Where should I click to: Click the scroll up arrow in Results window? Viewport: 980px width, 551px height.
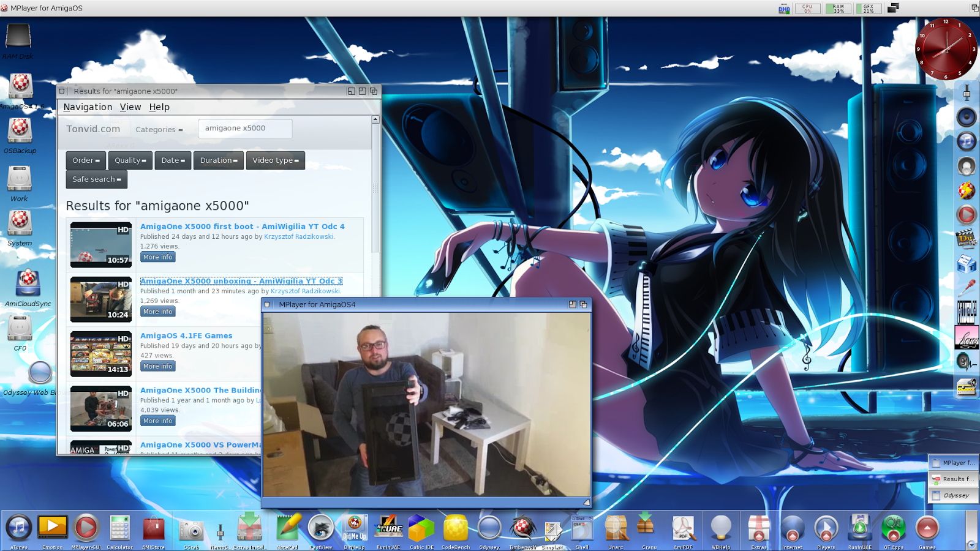tap(375, 119)
